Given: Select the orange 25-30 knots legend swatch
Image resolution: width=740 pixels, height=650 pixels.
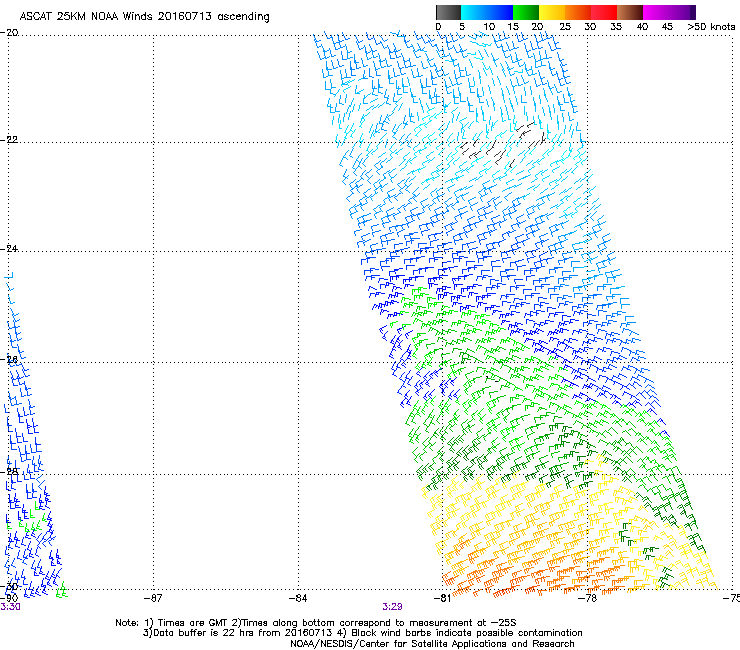Looking at the screenshot, I should (x=578, y=12).
